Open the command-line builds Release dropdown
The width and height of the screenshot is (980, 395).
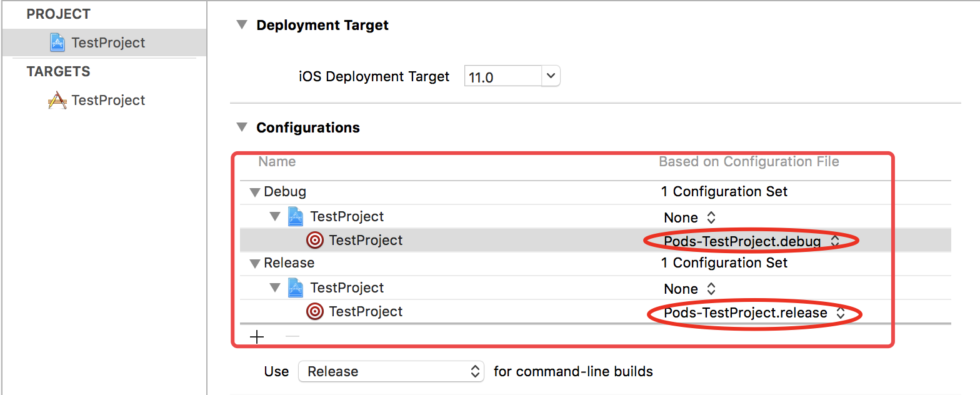pyautogui.click(x=391, y=371)
